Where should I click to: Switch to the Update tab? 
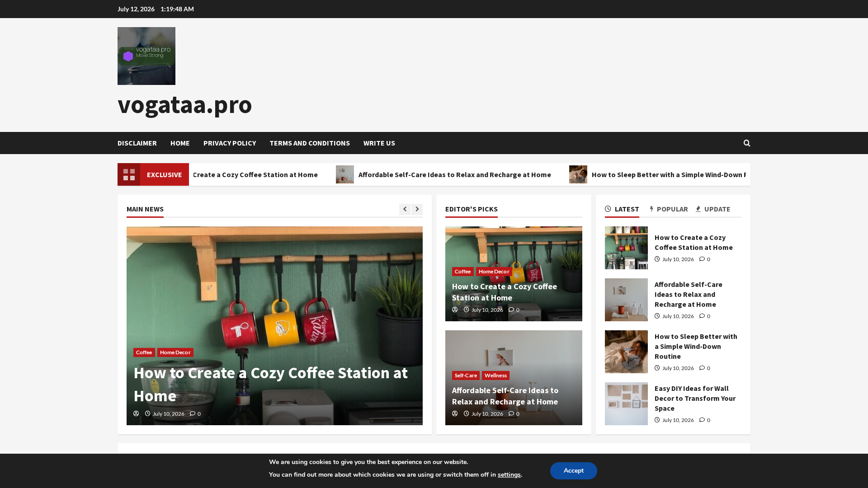tap(713, 209)
